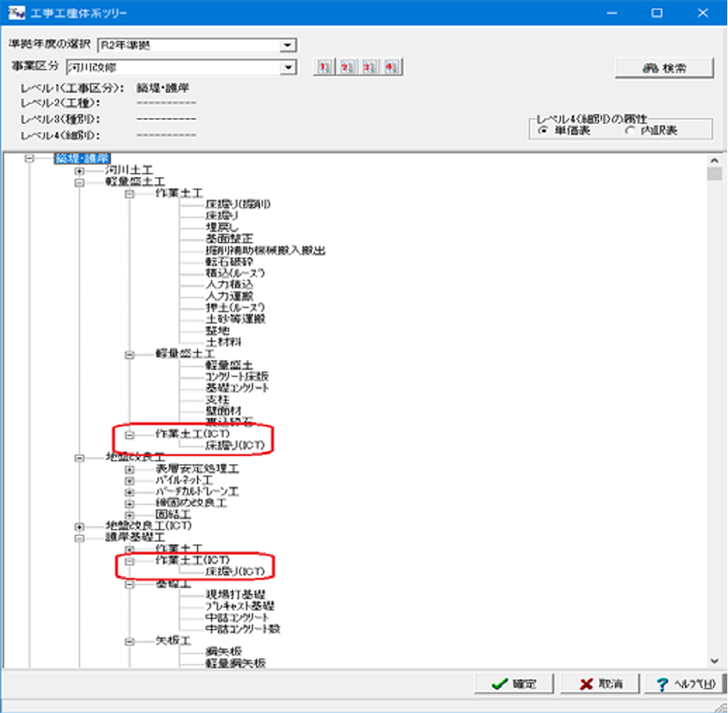Select the 内訳表 radio button

pos(630,130)
